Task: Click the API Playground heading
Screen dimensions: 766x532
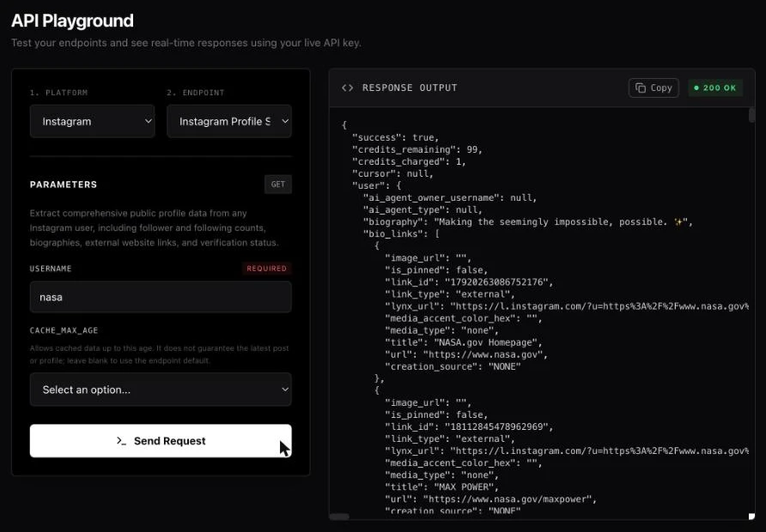Action: (x=72, y=21)
